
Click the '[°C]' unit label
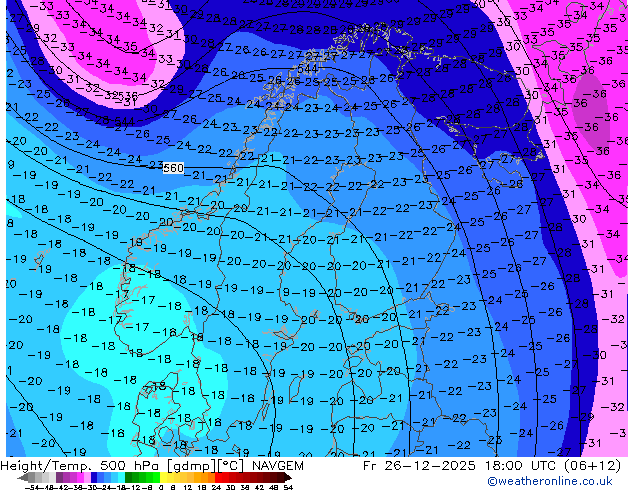click(230, 466)
